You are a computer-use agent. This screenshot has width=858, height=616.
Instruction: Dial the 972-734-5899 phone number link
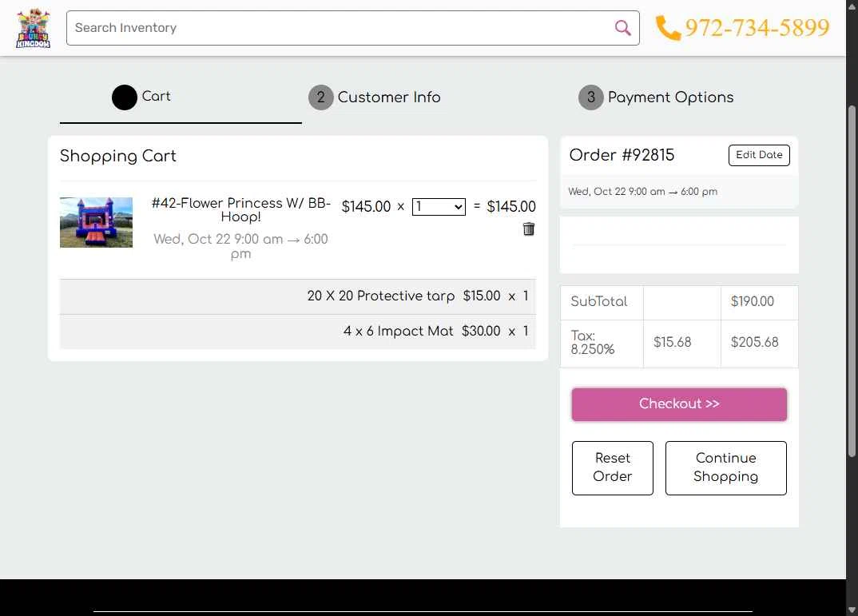pyautogui.click(x=757, y=28)
